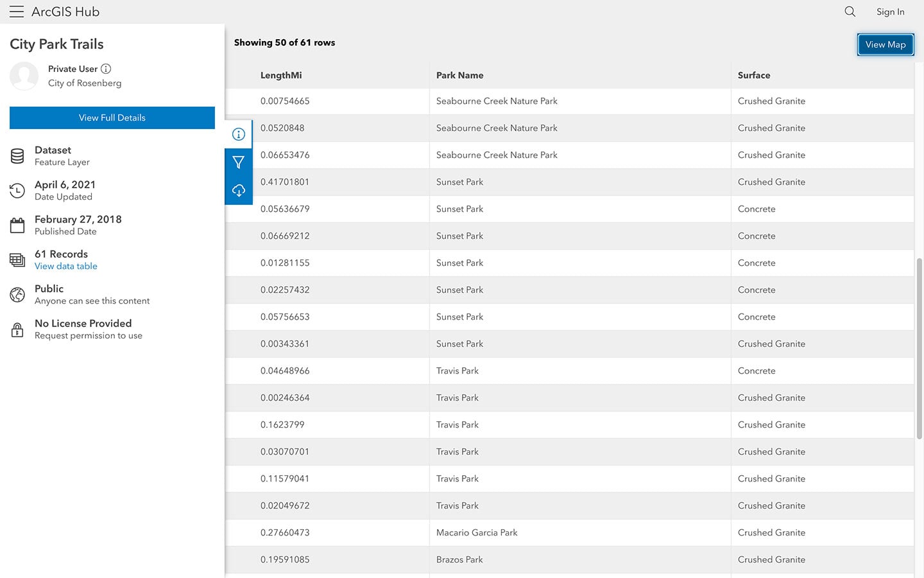The height and width of the screenshot is (578, 924).
Task: Open the hamburger menu
Action: (17, 12)
